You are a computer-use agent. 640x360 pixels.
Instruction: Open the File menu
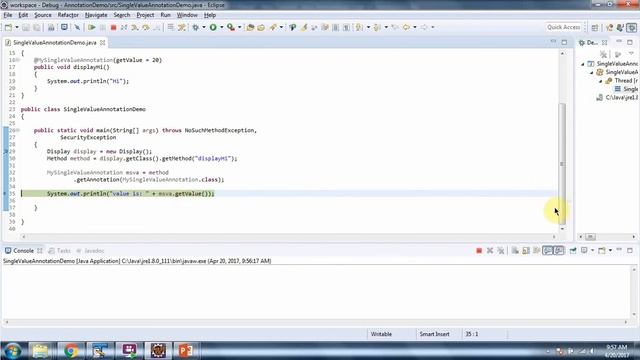click(x=8, y=15)
